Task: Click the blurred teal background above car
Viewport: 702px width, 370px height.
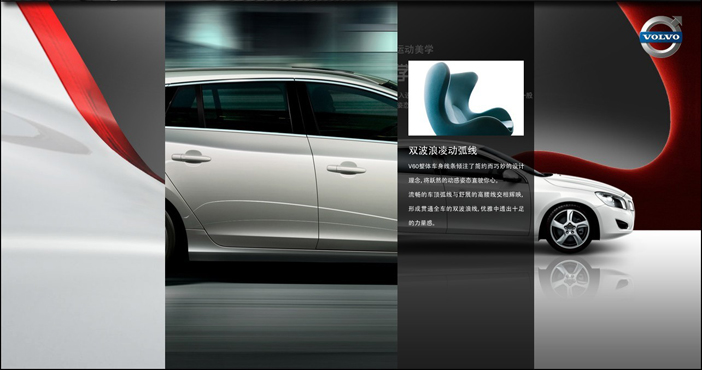Action: [281, 35]
